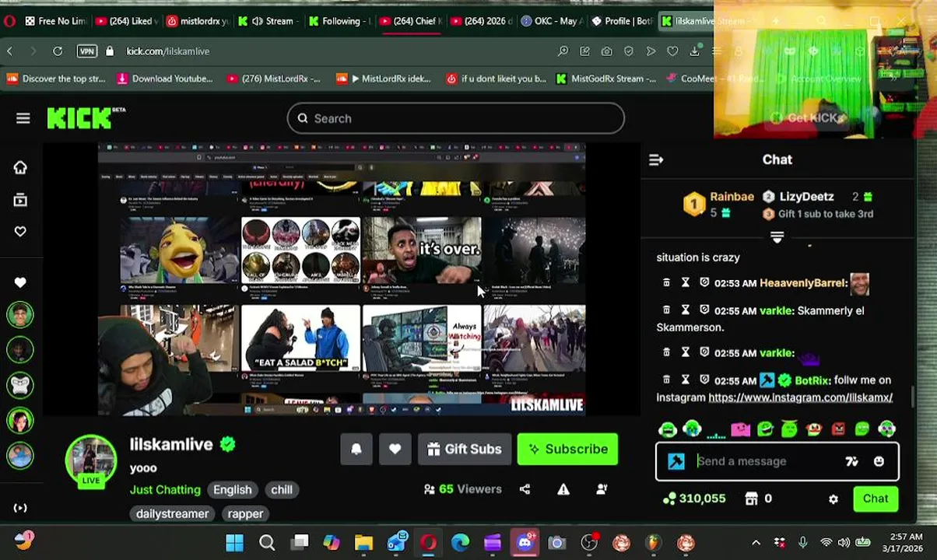Open BotRix's chat profile
Image resolution: width=937 pixels, height=560 pixels.
point(812,380)
